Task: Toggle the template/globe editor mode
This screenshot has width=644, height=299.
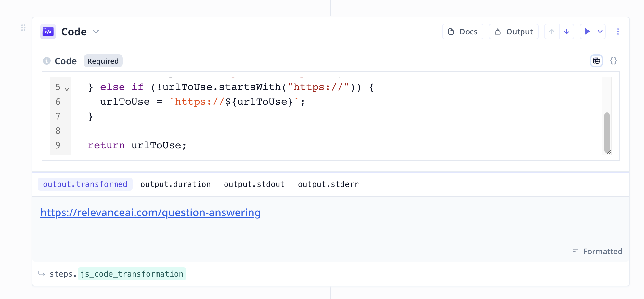Action: pos(596,61)
